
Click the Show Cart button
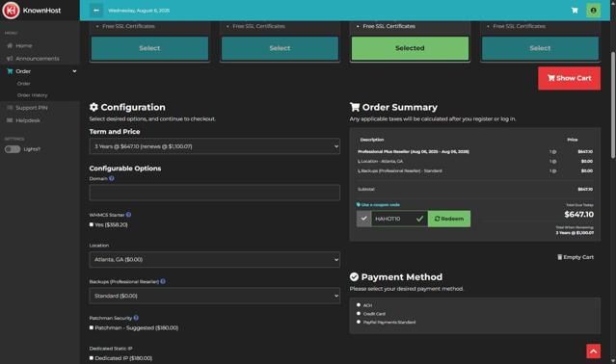coord(569,78)
